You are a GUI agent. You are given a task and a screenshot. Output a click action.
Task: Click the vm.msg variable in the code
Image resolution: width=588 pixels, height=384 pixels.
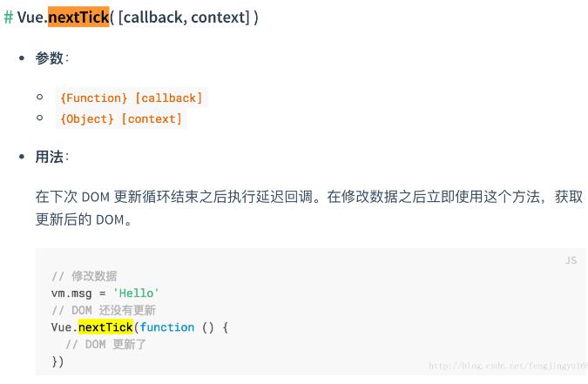click(71, 293)
